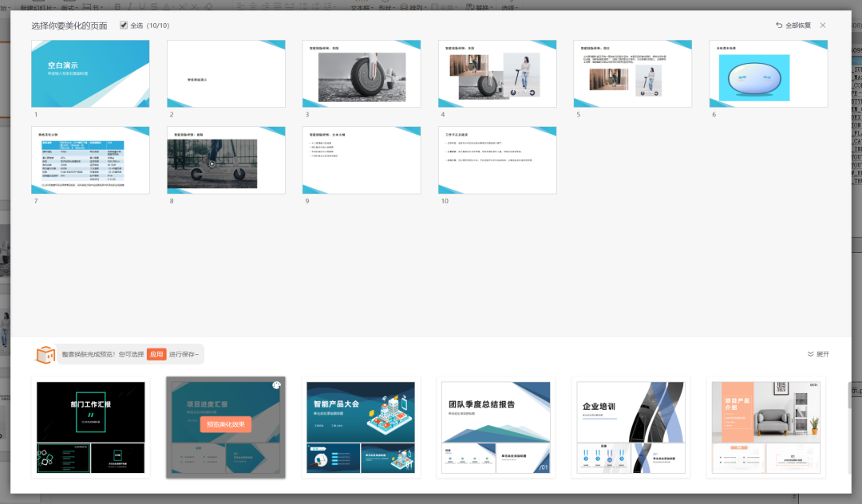Select slide 9 text outline thumbnail

[x=362, y=160]
